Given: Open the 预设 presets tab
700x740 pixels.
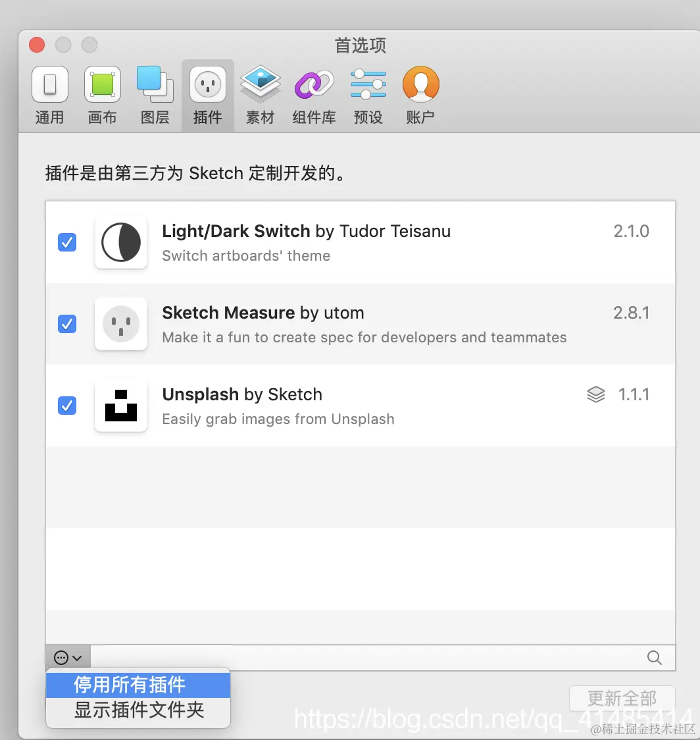Looking at the screenshot, I should [x=368, y=96].
